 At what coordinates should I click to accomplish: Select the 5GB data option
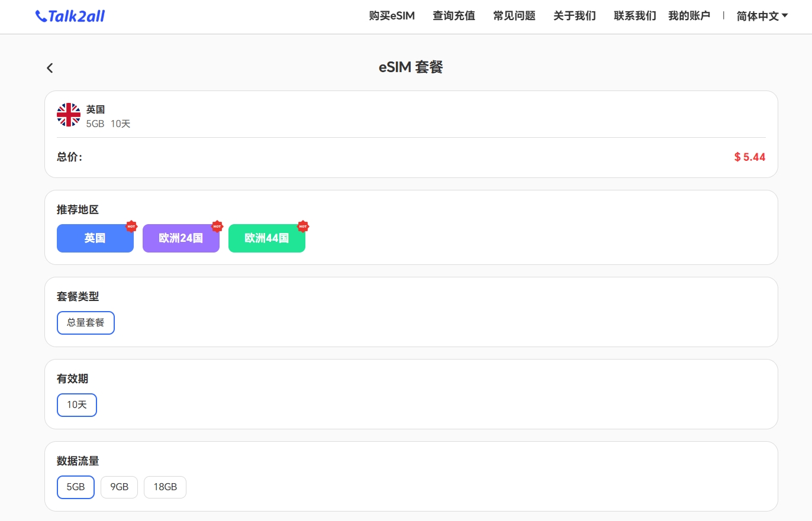pos(76,487)
